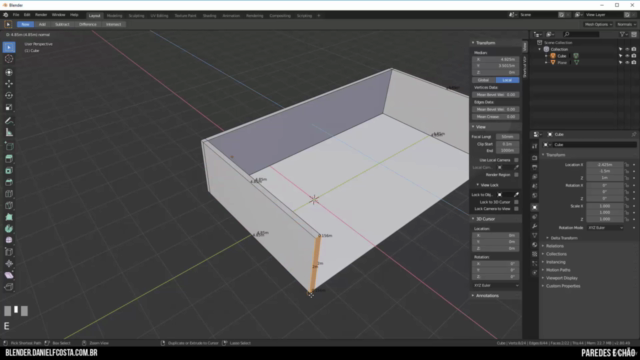640x360 pixels.
Task: Click the Add selection mode button
Action: coord(42,24)
